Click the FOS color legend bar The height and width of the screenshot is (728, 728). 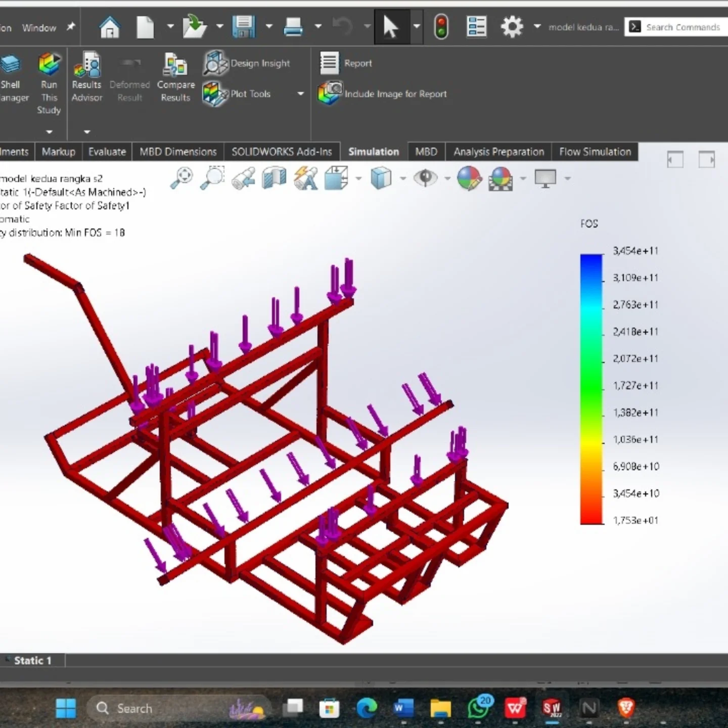click(x=591, y=389)
